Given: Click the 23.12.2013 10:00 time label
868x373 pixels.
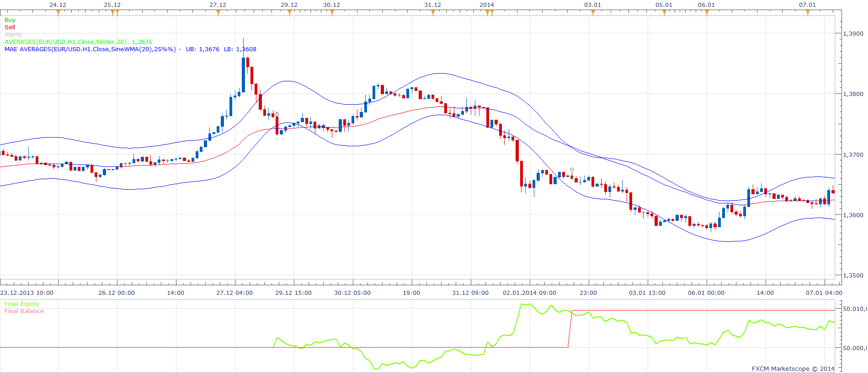Looking at the screenshot, I should tap(27, 293).
